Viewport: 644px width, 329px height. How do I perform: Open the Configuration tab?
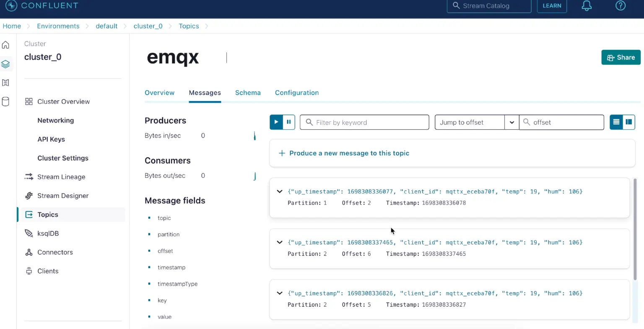[x=296, y=93]
